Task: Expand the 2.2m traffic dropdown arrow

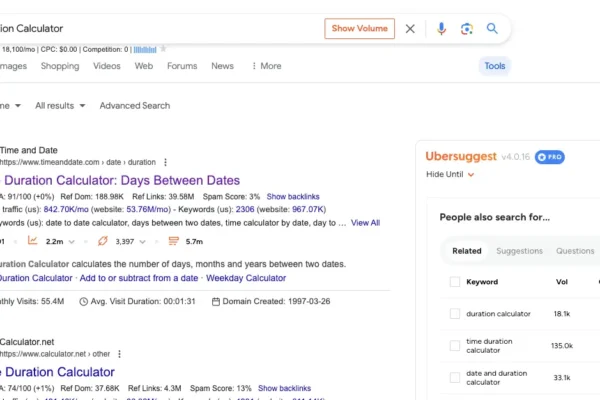Action: pos(72,242)
